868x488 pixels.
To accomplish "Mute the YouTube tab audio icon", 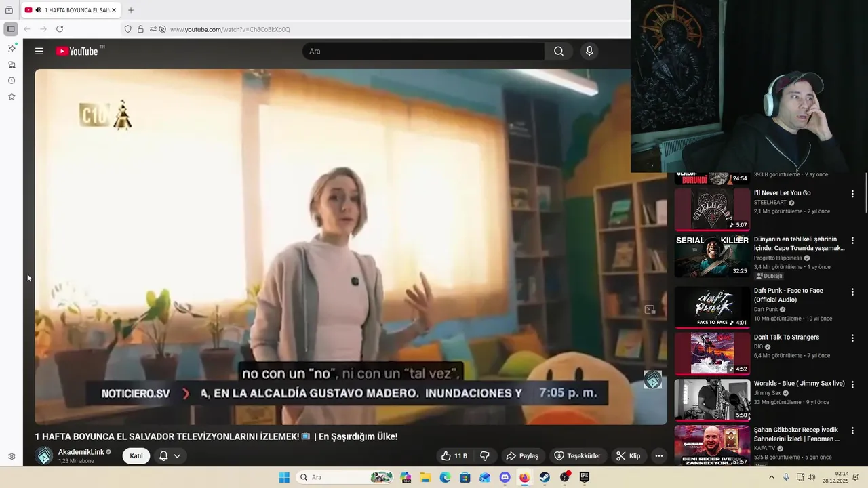I will (38, 10).
